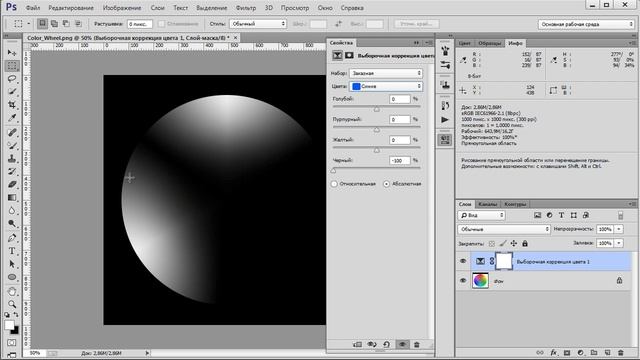The height and width of the screenshot is (360, 640).
Task: Choose Add to selection mode icon
Action: (54, 24)
